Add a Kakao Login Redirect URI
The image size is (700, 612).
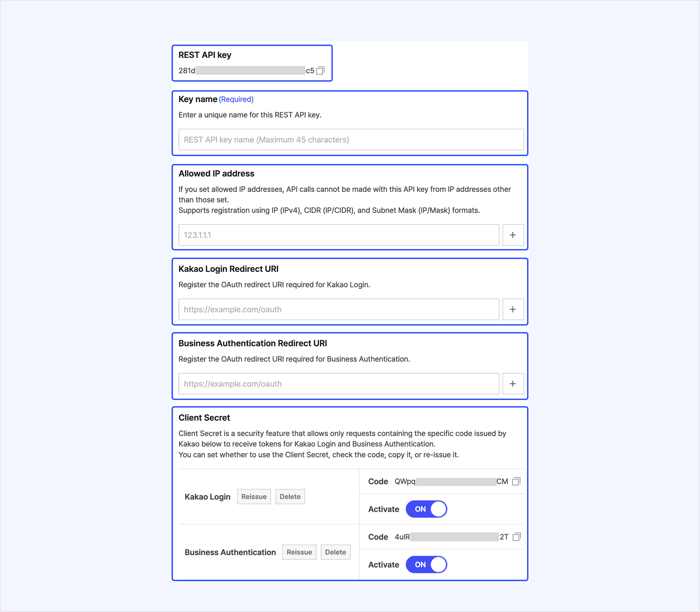click(x=513, y=309)
